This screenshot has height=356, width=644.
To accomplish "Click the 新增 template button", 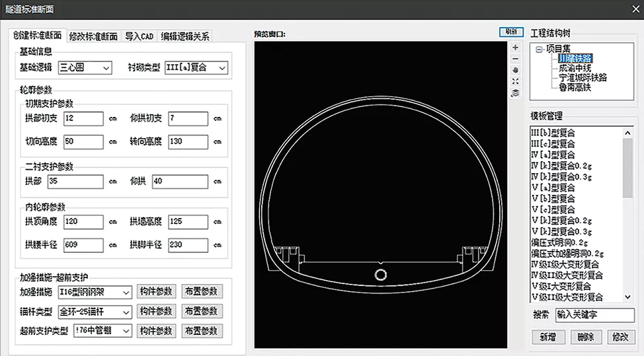I will 548,337.
